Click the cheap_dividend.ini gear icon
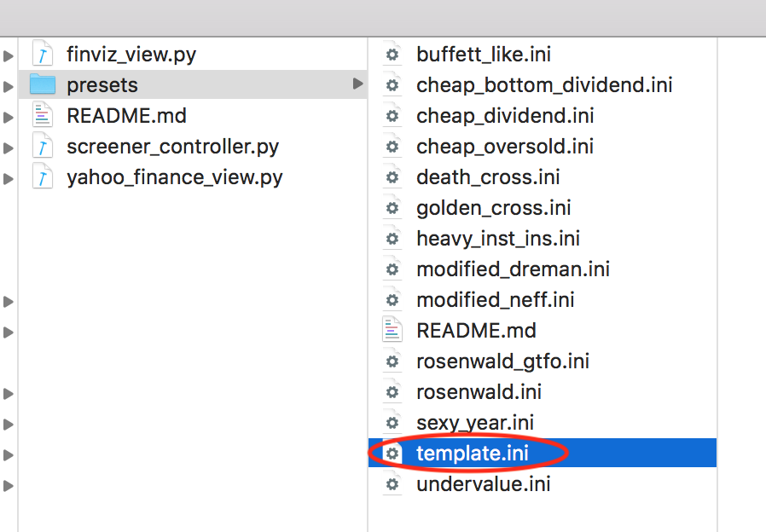 tap(392, 116)
